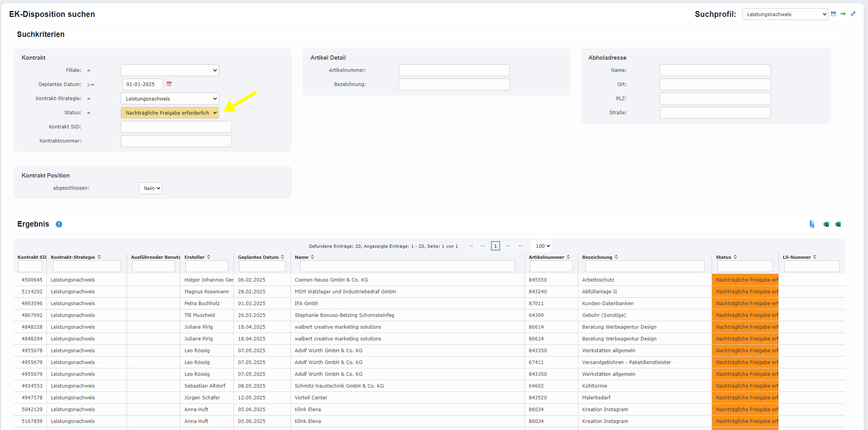868x430 pixels.
Task: Click the first green Excel export icon
Action: [826, 224]
